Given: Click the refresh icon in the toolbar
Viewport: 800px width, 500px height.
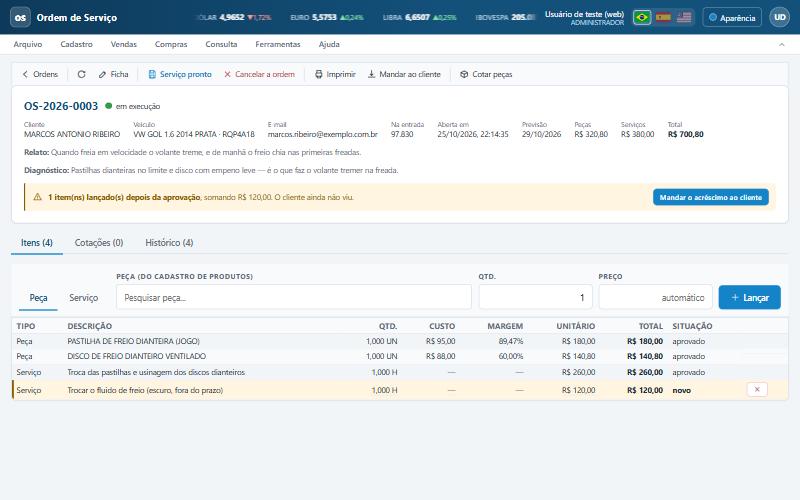Looking at the screenshot, I should click(x=81, y=74).
